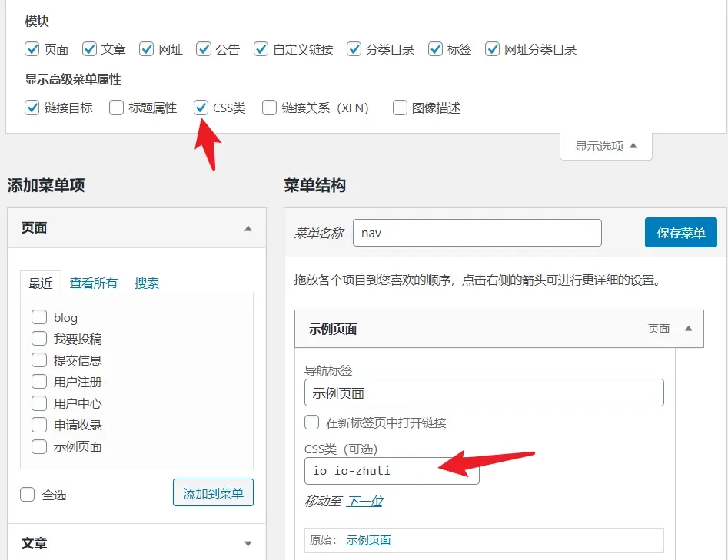
Task: Focus the 菜单名称 nav input field
Action: (x=477, y=233)
